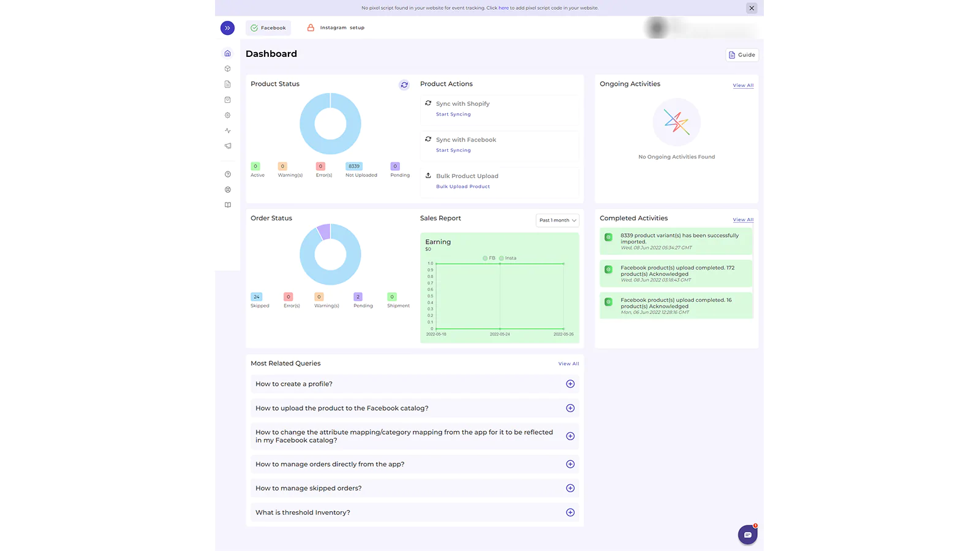This screenshot has height=551, width=980.
Task: Switch to the Instagram setup tab
Action: click(336, 28)
